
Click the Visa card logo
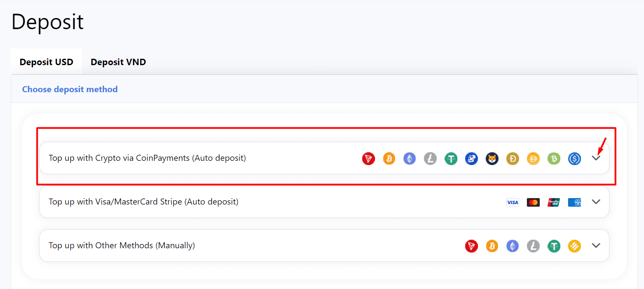(512, 202)
